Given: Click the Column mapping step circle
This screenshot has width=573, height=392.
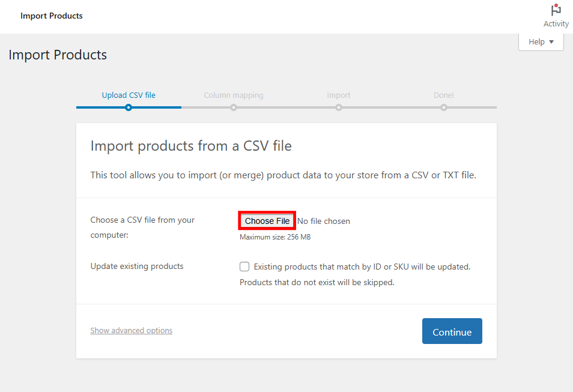Looking at the screenshot, I should coord(234,107).
